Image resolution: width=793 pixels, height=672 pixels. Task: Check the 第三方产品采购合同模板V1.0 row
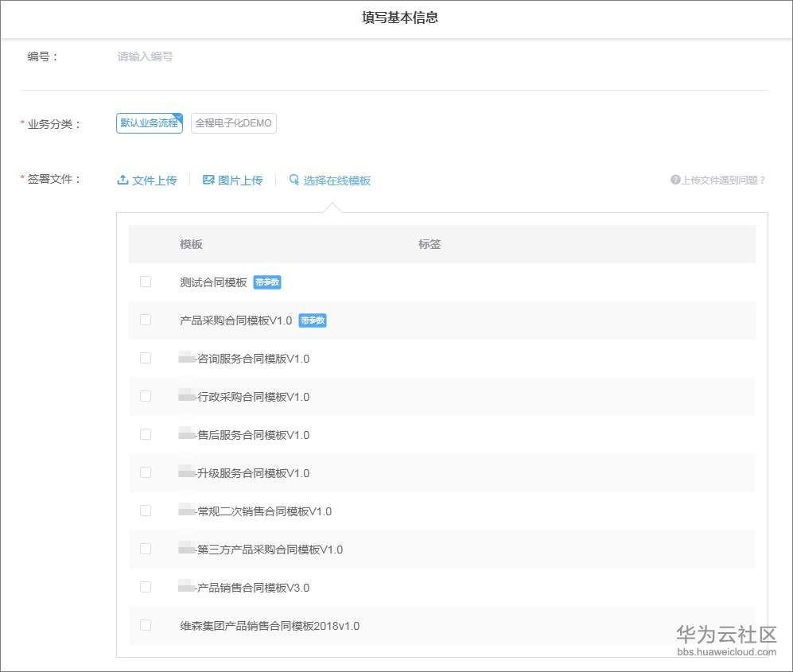pyautogui.click(x=146, y=549)
